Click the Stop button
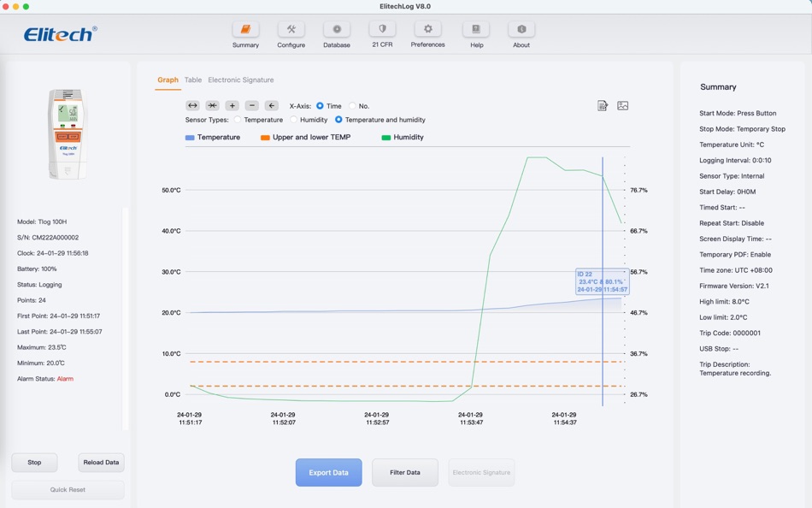 point(35,463)
